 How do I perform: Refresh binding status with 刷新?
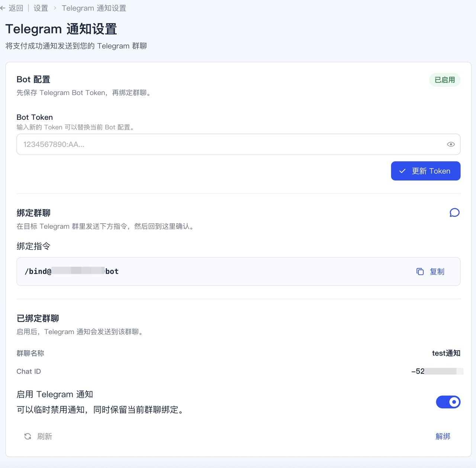pyautogui.click(x=45, y=436)
